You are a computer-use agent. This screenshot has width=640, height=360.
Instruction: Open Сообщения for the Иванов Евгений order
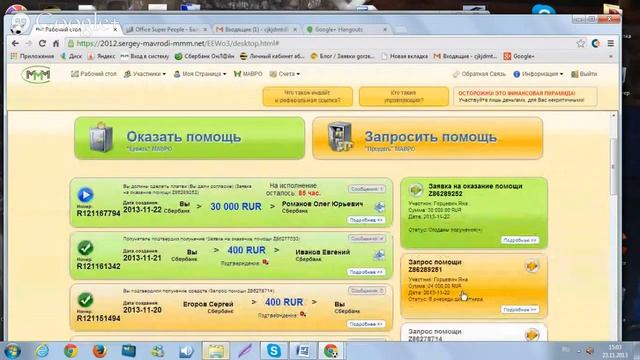(x=367, y=238)
